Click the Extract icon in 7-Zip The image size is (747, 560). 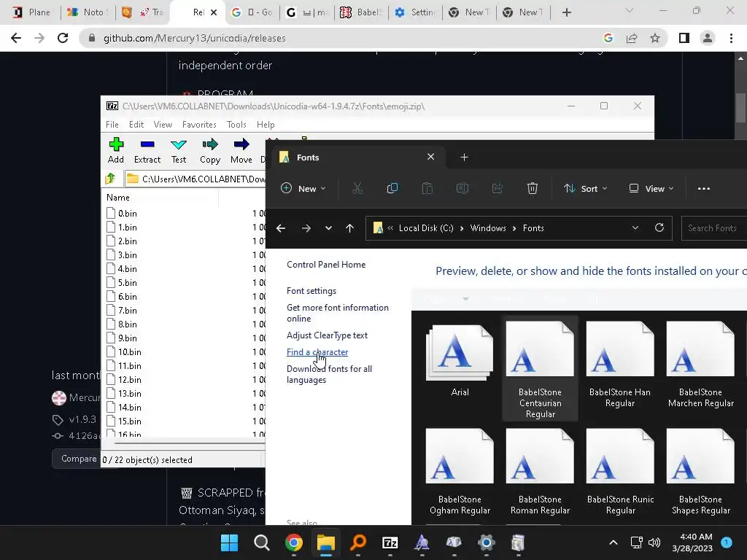147,150
